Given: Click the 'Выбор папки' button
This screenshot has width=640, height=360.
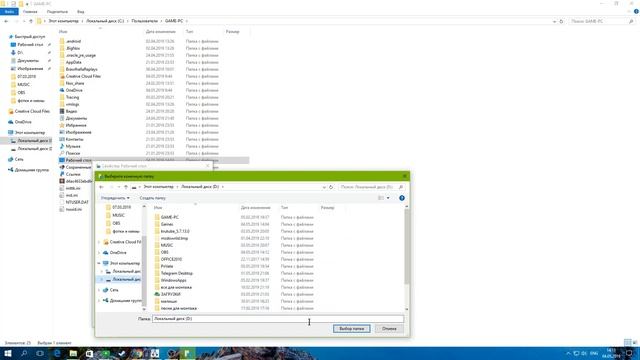Looking at the screenshot, I should click(x=351, y=329).
